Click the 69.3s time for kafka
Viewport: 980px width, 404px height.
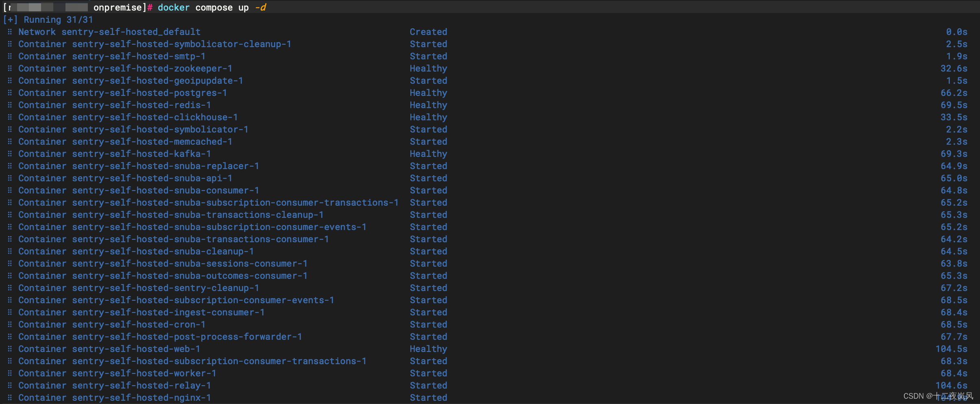click(x=954, y=154)
